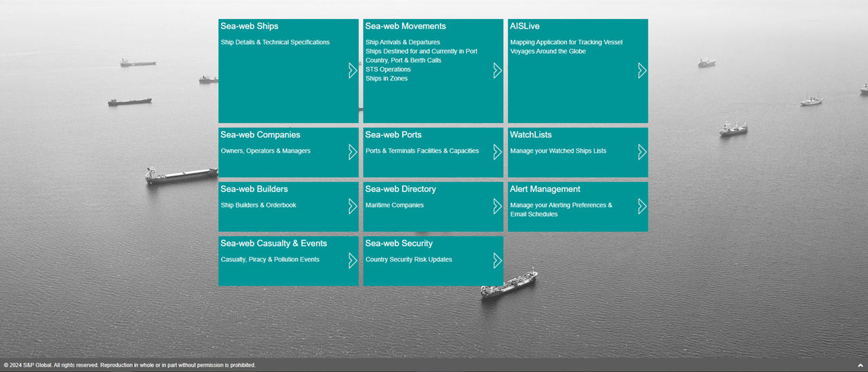Image resolution: width=868 pixels, height=372 pixels.
Task: Select Ports & Terminals Facilities & Capacities text
Action: coord(422,151)
